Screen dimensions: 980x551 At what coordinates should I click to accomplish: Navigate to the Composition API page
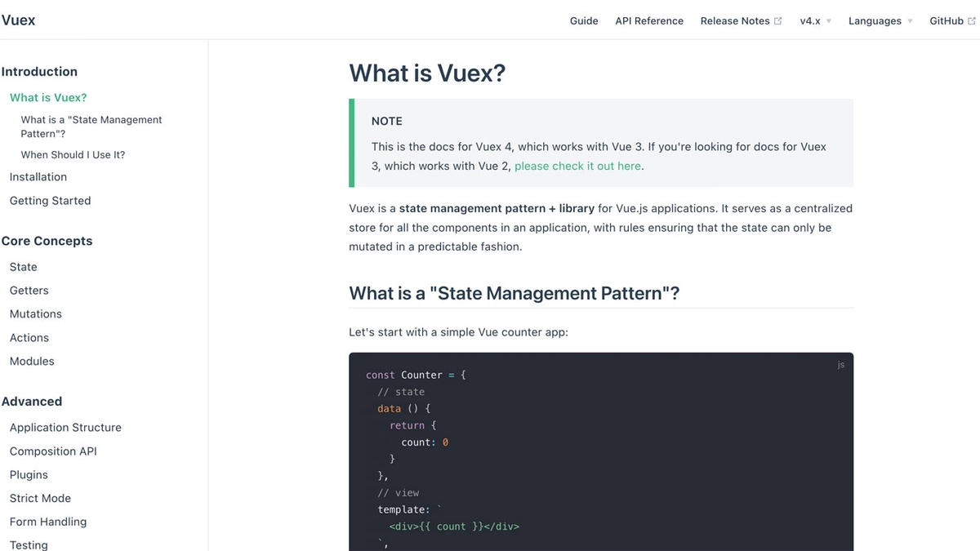53,451
